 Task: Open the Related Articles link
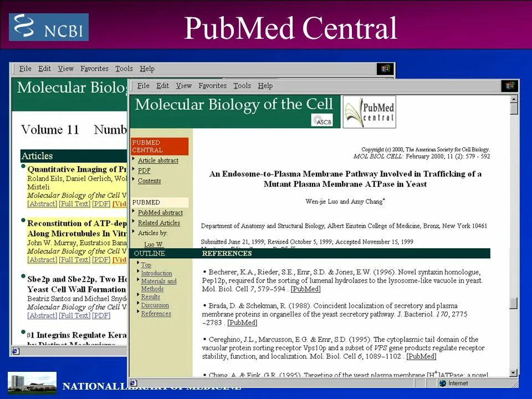[x=159, y=223]
